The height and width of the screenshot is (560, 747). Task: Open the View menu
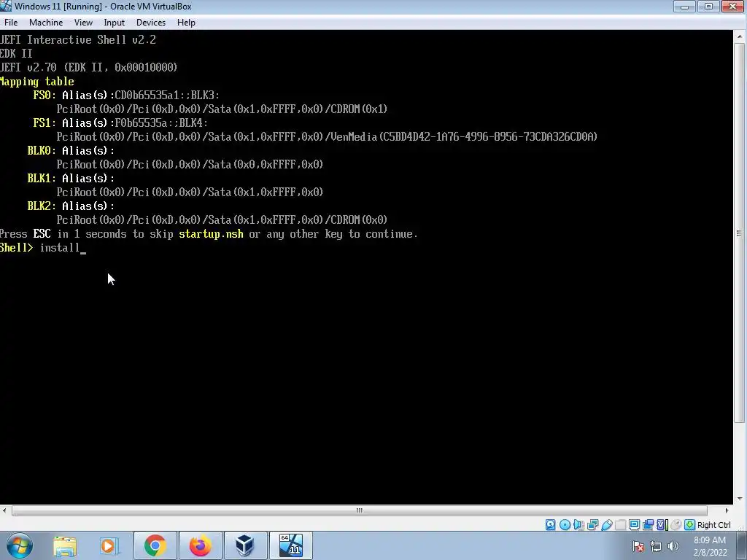click(83, 23)
